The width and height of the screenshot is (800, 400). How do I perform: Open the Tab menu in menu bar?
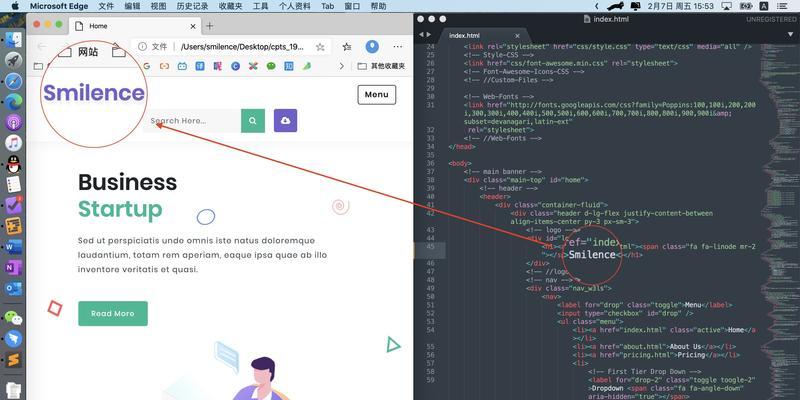[328, 6]
